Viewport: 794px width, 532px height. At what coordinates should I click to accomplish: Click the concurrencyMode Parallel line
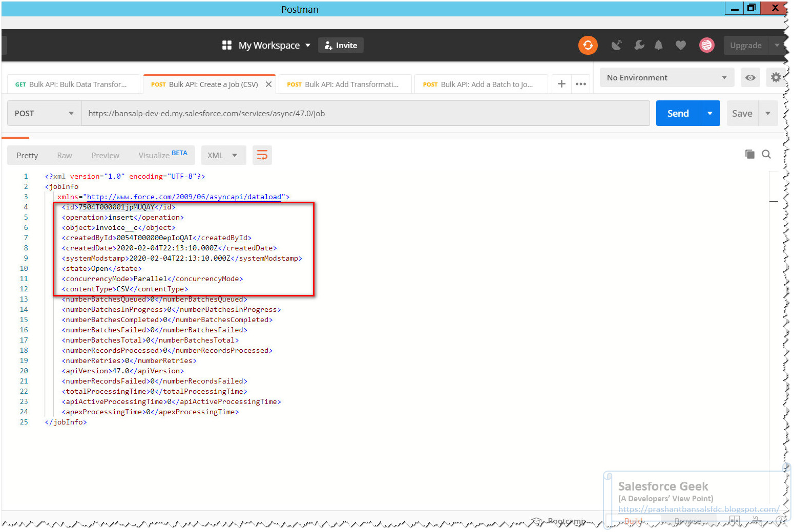coord(153,279)
